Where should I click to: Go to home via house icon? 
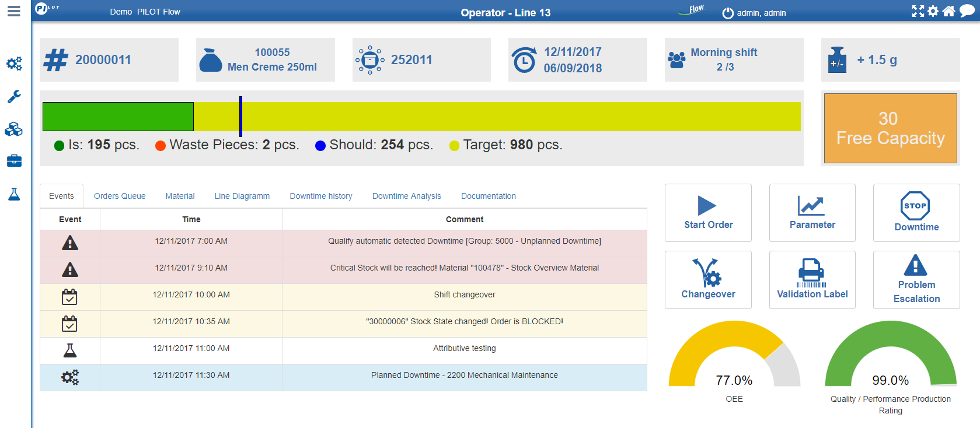click(949, 11)
